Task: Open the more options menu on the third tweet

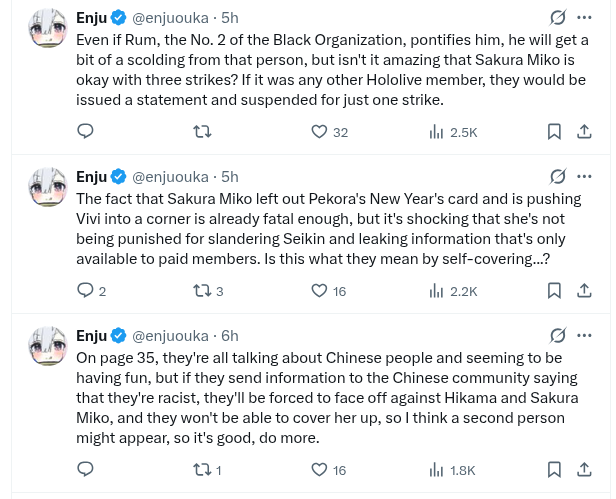Action: click(586, 336)
